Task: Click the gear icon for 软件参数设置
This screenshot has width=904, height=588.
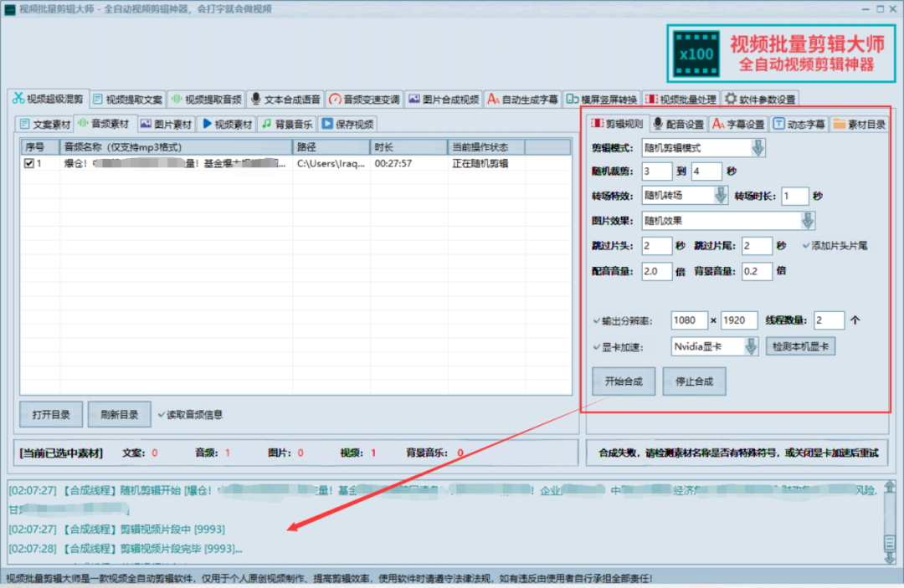Action: (731, 99)
